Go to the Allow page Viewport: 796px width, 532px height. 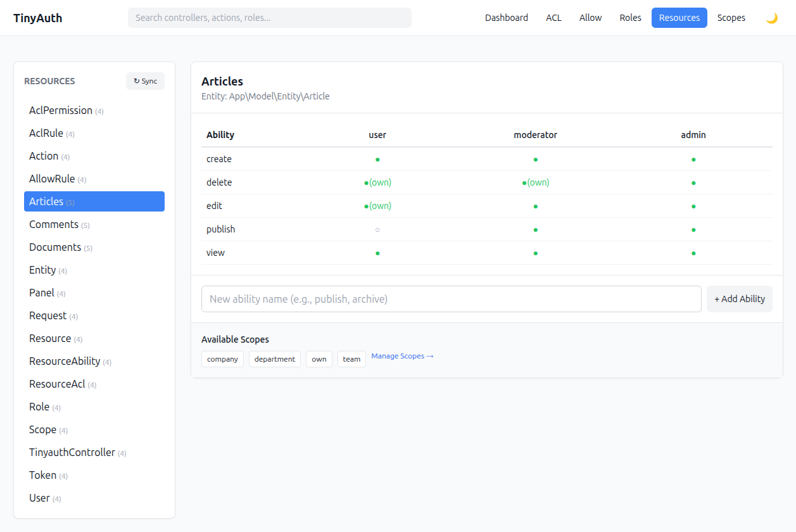click(x=590, y=18)
